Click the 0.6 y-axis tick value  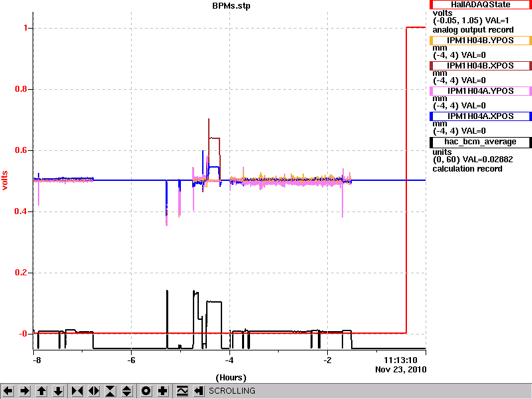click(21, 150)
